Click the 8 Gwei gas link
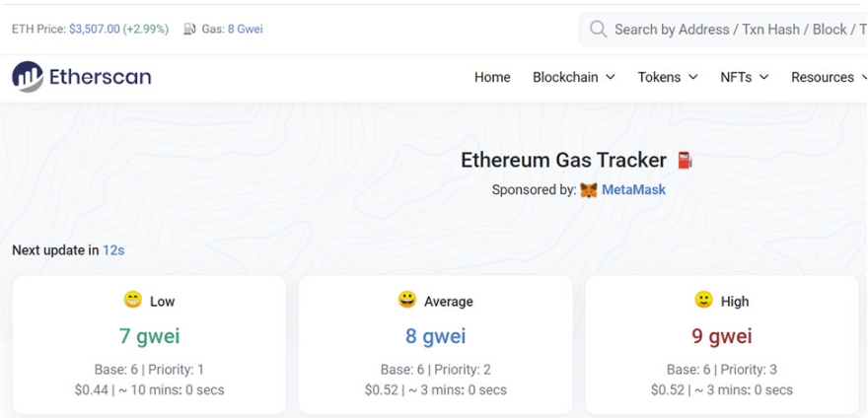 (x=246, y=29)
